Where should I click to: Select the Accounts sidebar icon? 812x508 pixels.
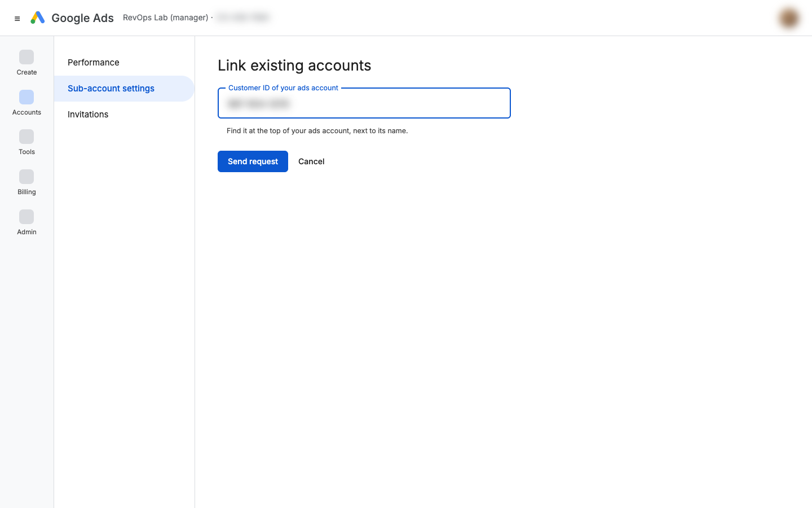pyautogui.click(x=27, y=97)
